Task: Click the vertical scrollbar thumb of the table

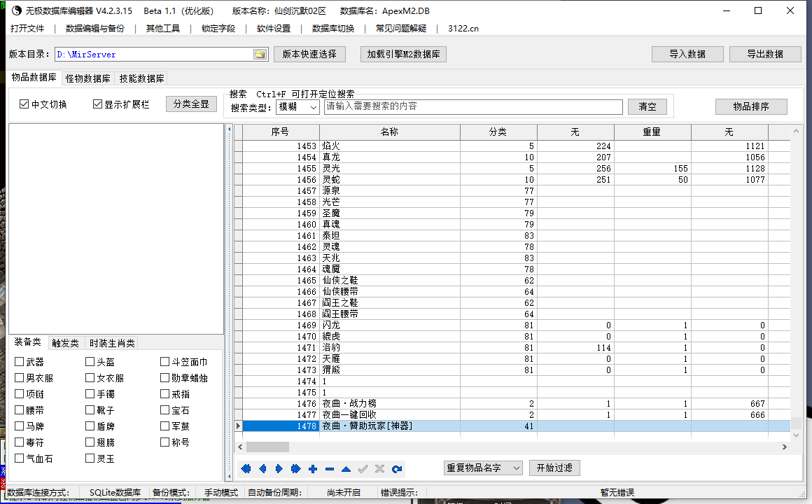Action: tap(796, 423)
